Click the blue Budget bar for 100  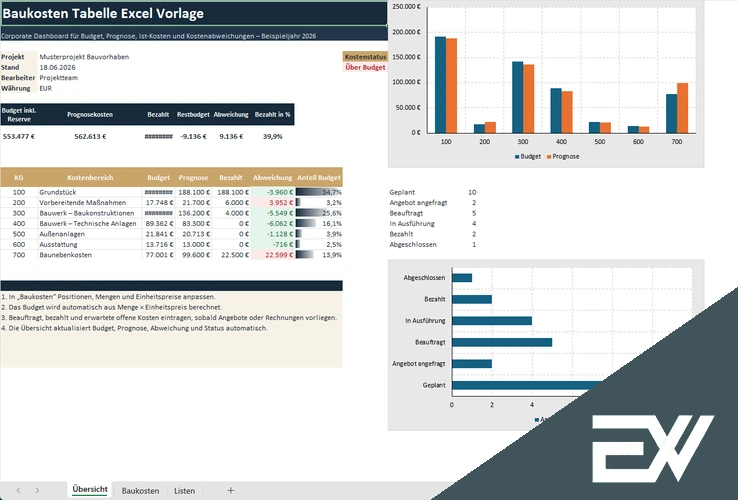pos(440,85)
